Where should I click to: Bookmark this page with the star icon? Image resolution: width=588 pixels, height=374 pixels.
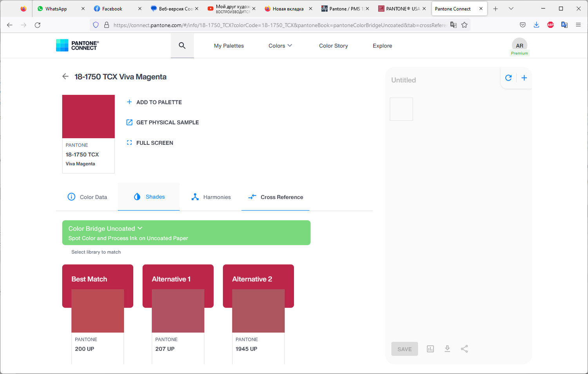click(x=465, y=25)
